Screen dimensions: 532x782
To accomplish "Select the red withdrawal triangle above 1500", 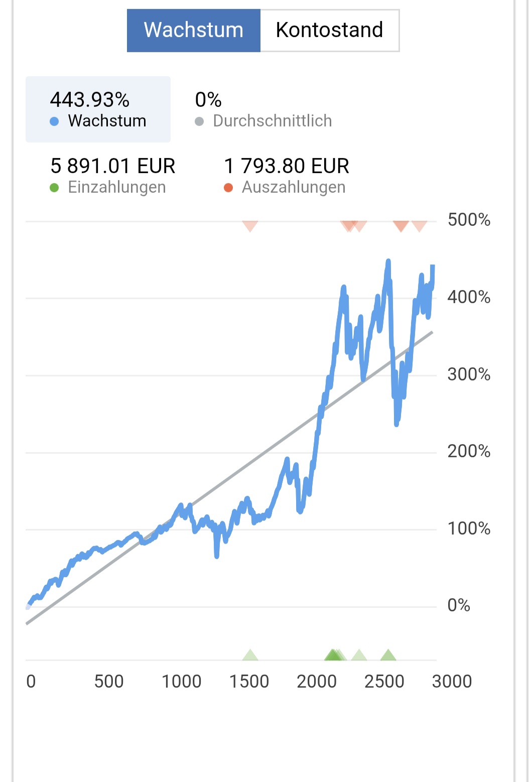I will (x=250, y=225).
